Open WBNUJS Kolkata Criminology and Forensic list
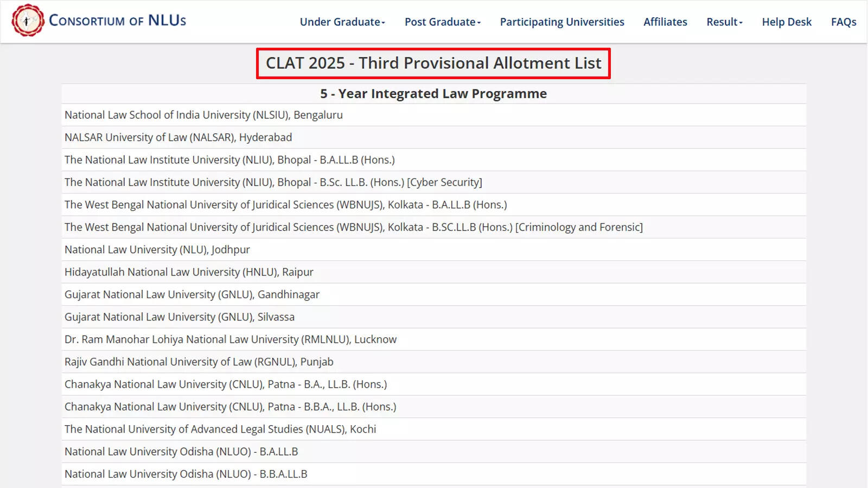868x488 pixels. (x=353, y=227)
